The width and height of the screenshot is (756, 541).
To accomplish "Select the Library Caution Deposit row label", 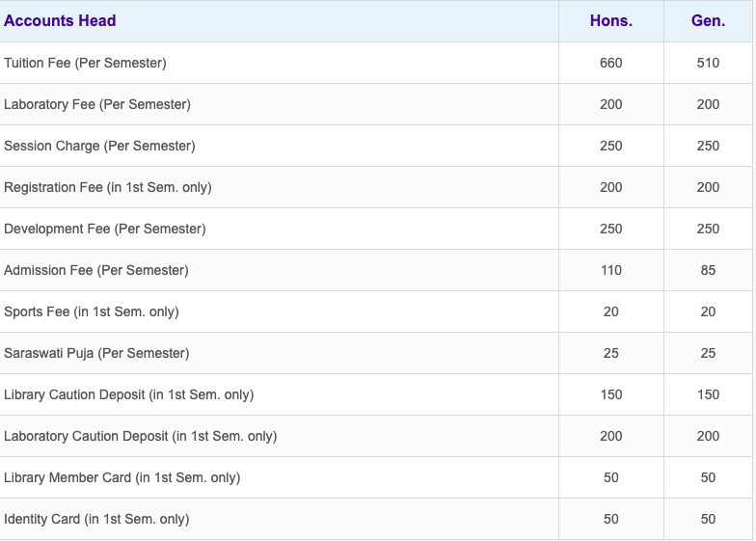I will pyautogui.click(x=129, y=394).
